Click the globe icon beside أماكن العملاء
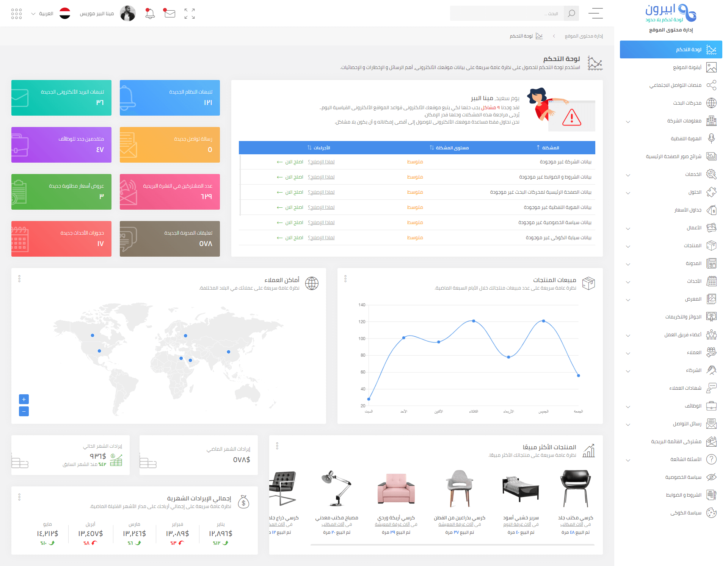Viewport: 728px width, 566px height. 312,283
